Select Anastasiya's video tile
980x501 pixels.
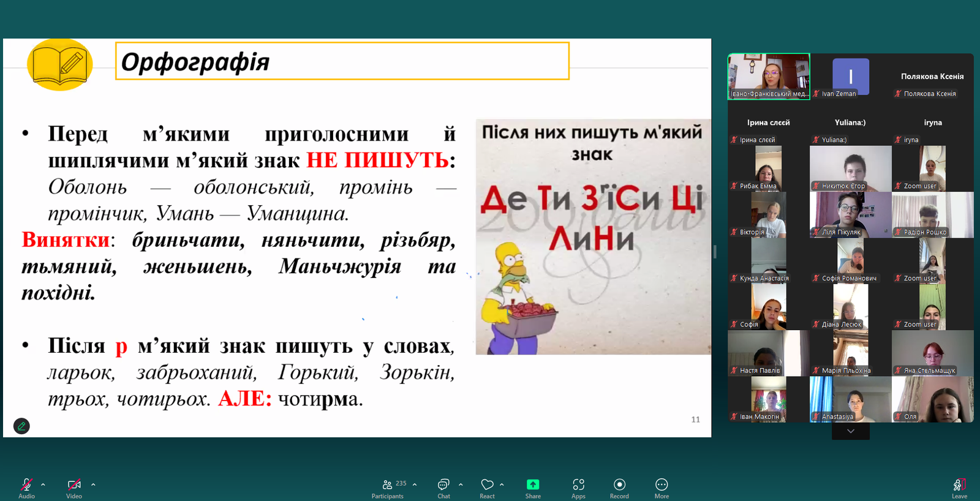click(851, 399)
